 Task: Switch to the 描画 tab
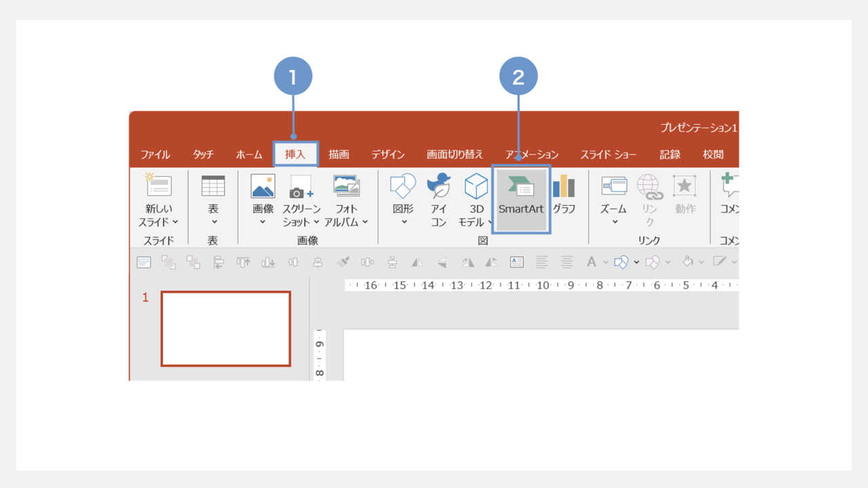pyautogui.click(x=339, y=155)
